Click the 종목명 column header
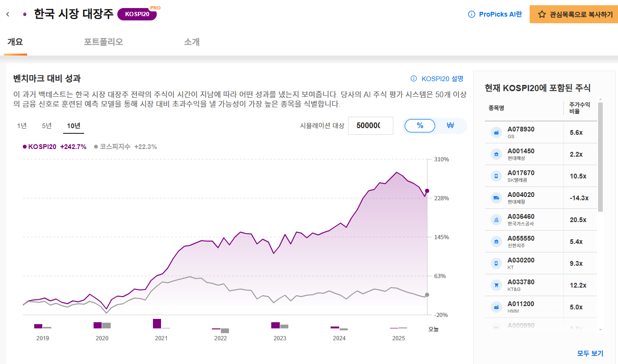 click(x=496, y=108)
